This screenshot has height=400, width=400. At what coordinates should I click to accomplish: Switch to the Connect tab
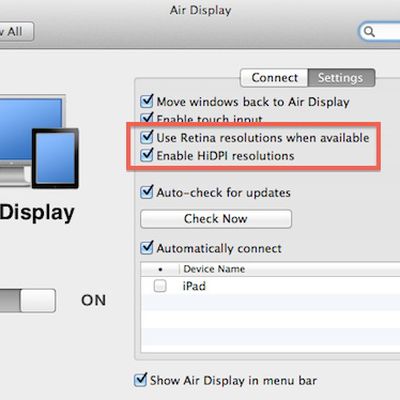coord(274,78)
